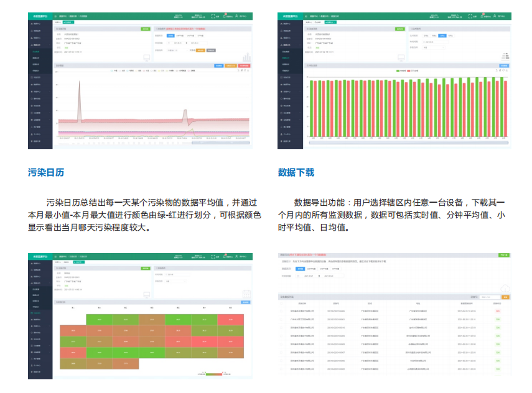Click orange search button in data download table
Viewport: 532px width, 393px height.
pos(505,297)
